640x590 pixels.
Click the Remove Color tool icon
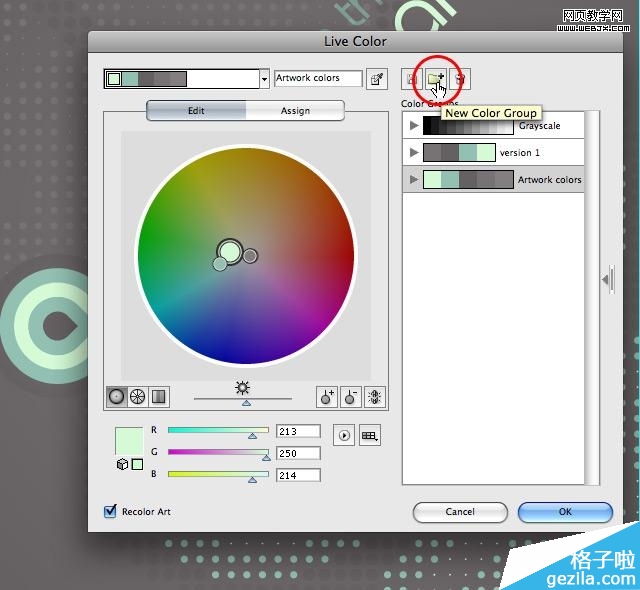pyautogui.click(x=351, y=397)
